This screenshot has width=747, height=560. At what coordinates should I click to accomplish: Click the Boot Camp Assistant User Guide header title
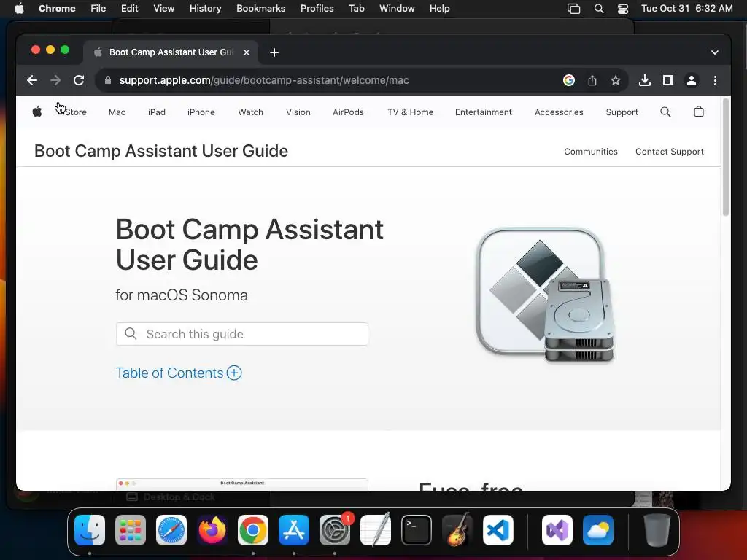[x=161, y=151]
